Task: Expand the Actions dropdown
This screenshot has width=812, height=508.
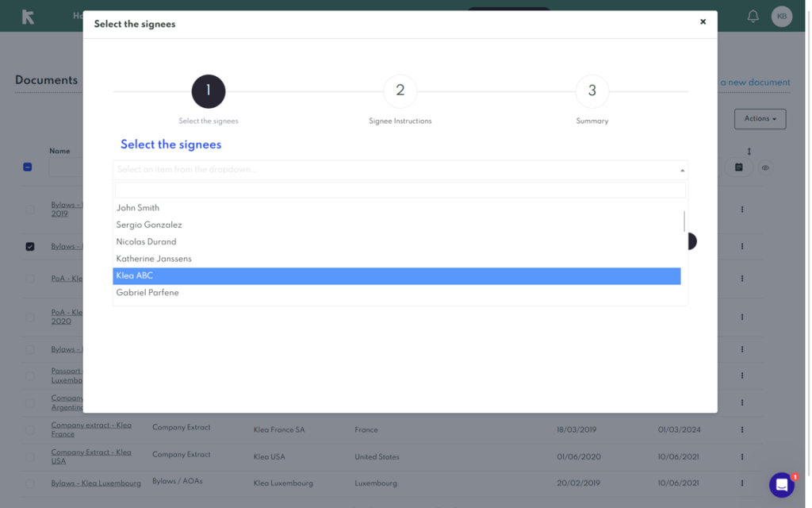Action: pos(760,119)
